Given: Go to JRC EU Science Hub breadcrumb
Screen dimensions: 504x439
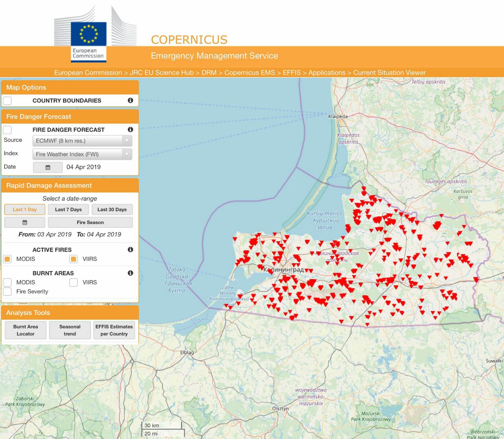Looking at the screenshot, I should [162, 72].
